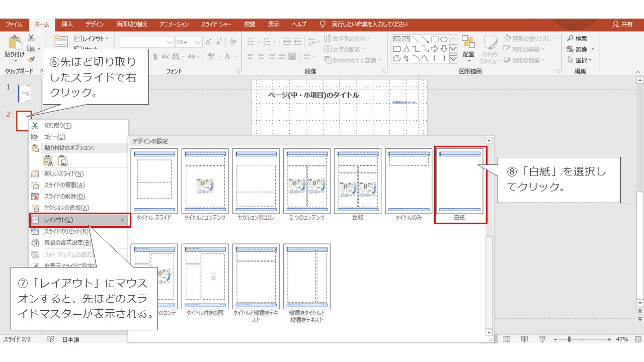Select the down arrow shape in gallery

(x=444, y=49)
